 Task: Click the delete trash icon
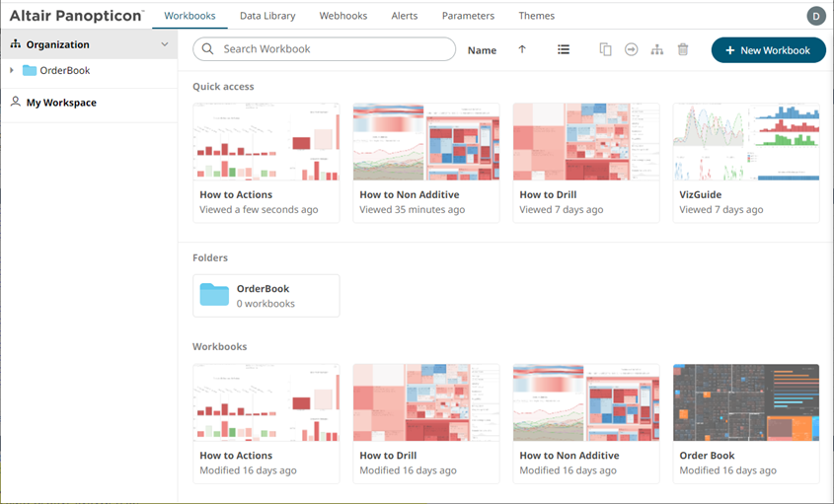click(x=683, y=49)
